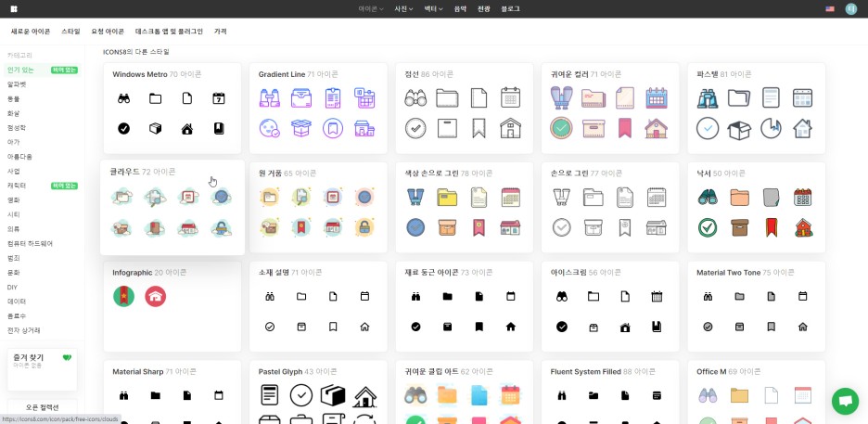Click the Infographic red home circle icon

click(156, 297)
